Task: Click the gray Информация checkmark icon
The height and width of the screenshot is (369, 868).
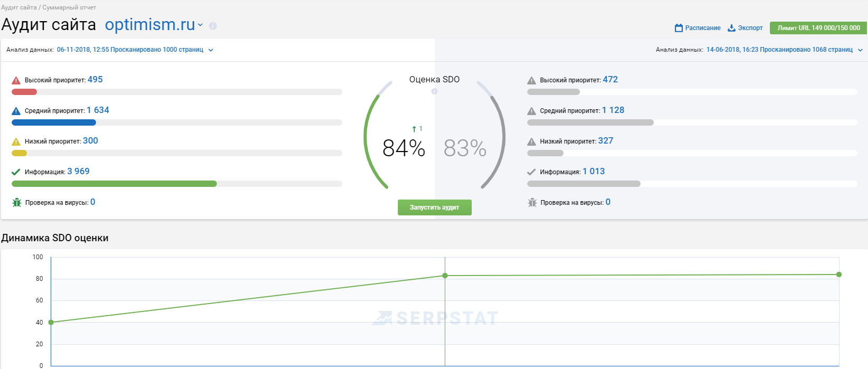Action: pyautogui.click(x=531, y=172)
